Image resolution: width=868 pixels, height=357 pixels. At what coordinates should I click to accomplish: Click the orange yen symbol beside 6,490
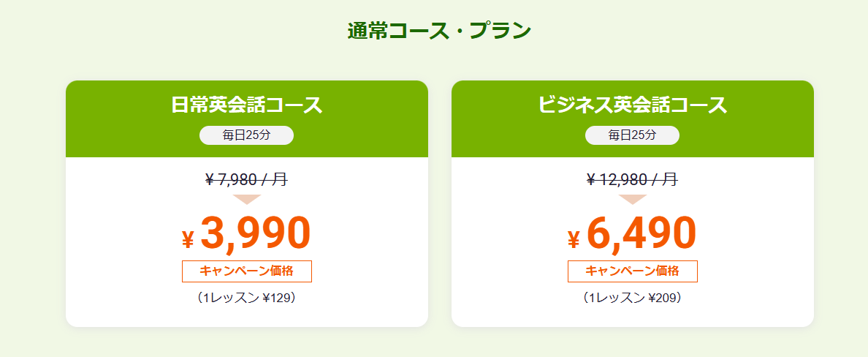574,238
